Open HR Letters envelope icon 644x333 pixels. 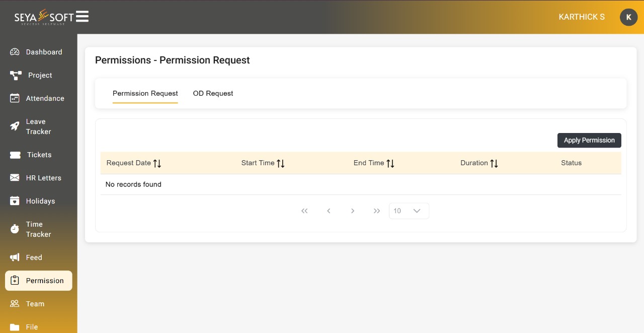[15, 178]
